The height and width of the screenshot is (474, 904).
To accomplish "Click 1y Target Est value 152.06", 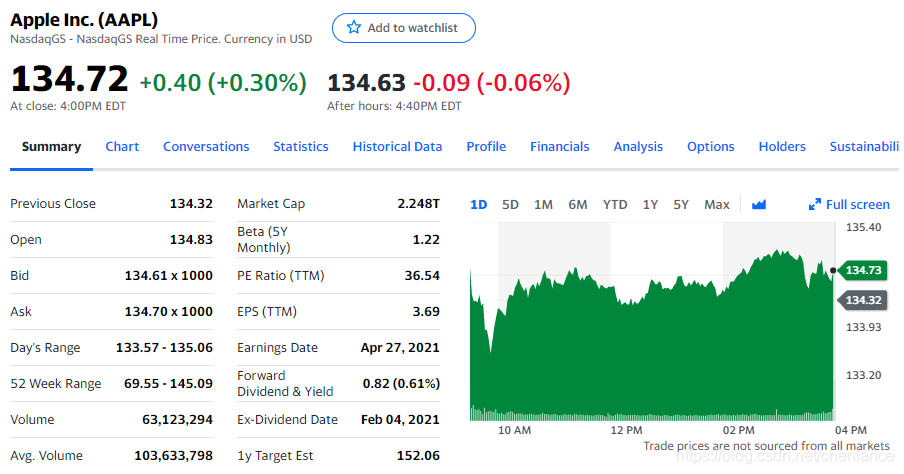I will point(418,456).
